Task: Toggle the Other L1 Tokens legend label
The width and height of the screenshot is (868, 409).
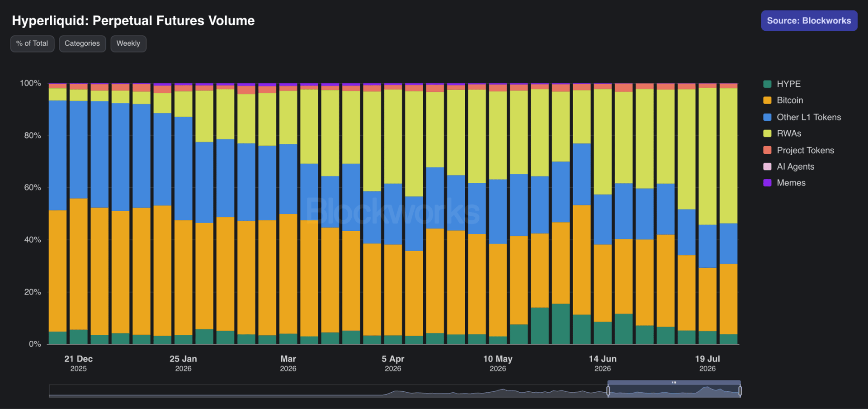Action: coord(809,117)
